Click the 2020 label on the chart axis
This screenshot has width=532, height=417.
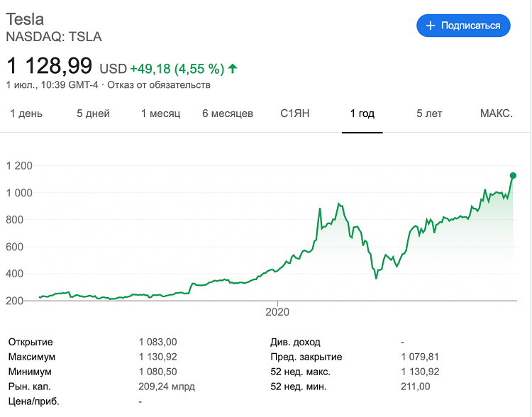277,312
